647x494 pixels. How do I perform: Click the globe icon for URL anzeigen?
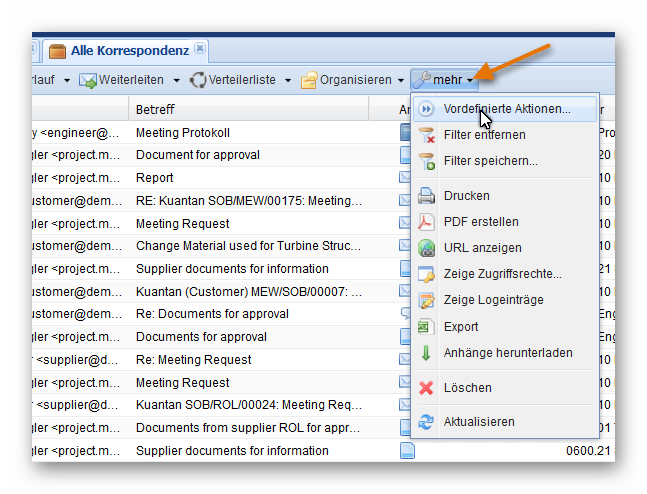427,248
